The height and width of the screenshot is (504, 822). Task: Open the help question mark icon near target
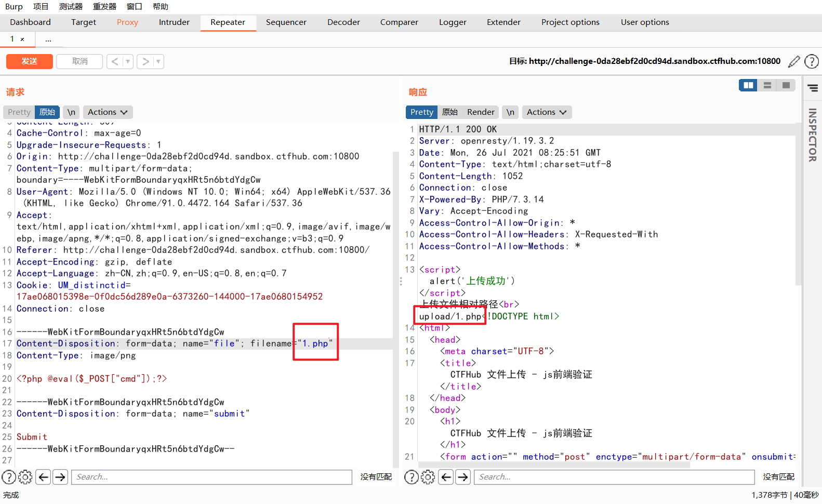811,61
